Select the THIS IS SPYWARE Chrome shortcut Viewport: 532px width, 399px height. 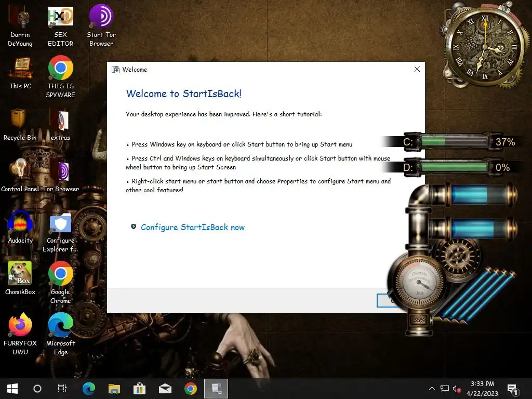(x=60, y=77)
